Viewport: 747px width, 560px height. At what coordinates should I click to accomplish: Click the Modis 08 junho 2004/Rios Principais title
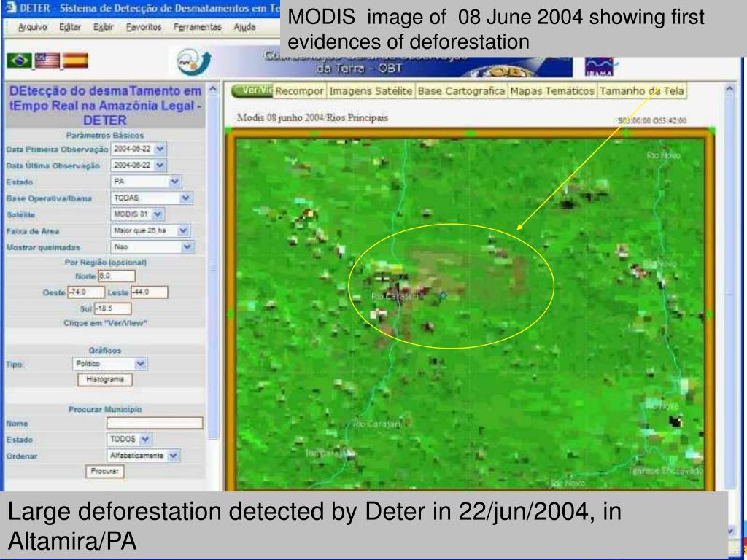(312, 117)
